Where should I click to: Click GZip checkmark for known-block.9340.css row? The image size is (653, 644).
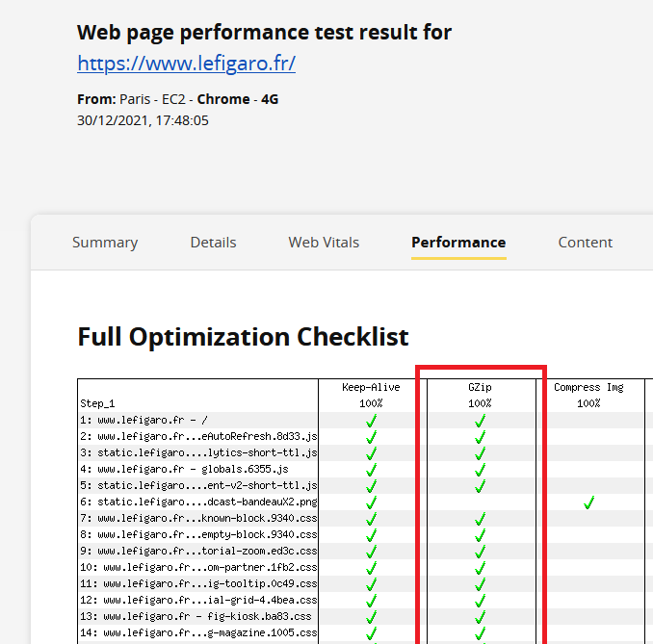(x=480, y=519)
